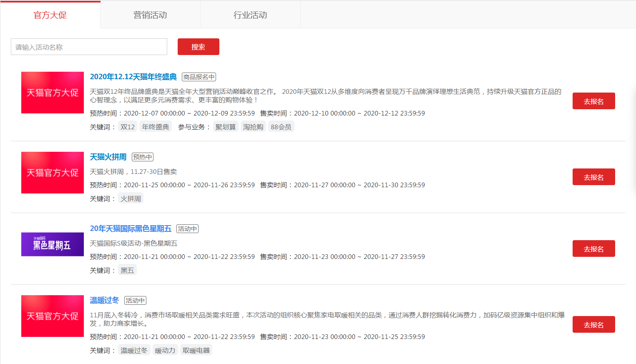Open 2020年12.12天猫年终盛典 activity link

click(x=133, y=77)
